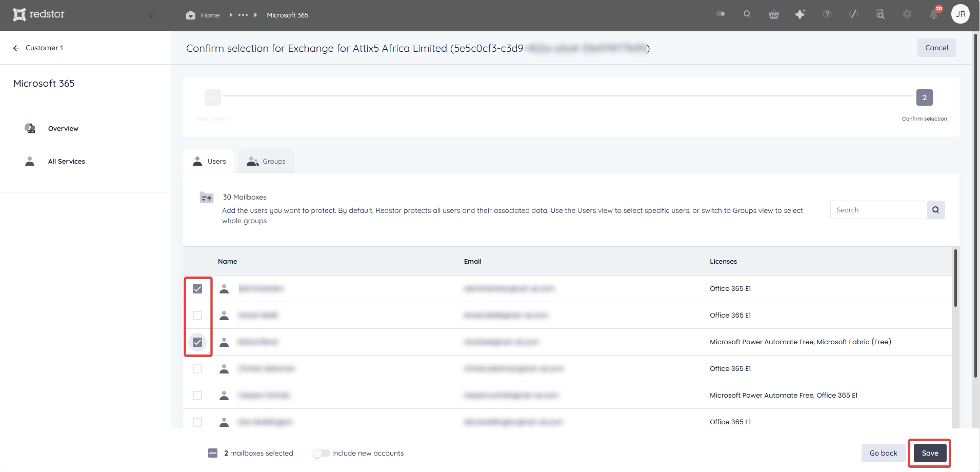This screenshot has height=472, width=980.
Task: Open the sparkle AI assistant icon
Action: (800, 14)
